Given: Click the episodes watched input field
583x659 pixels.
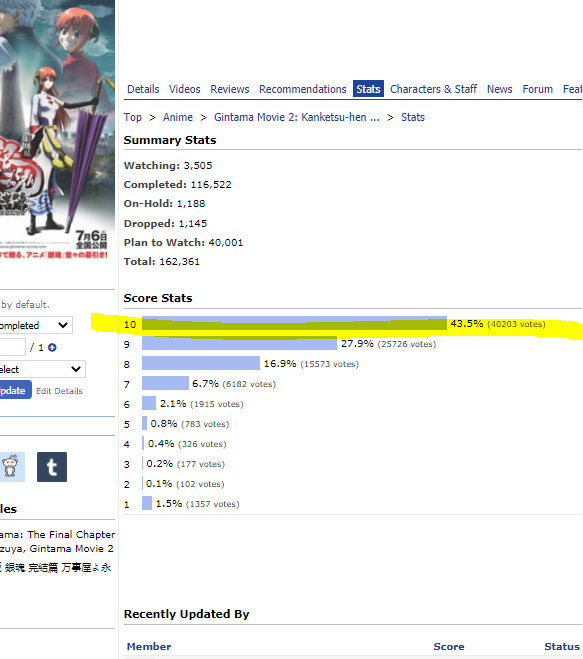Looking at the screenshot, I should click(x=12, y=347).
